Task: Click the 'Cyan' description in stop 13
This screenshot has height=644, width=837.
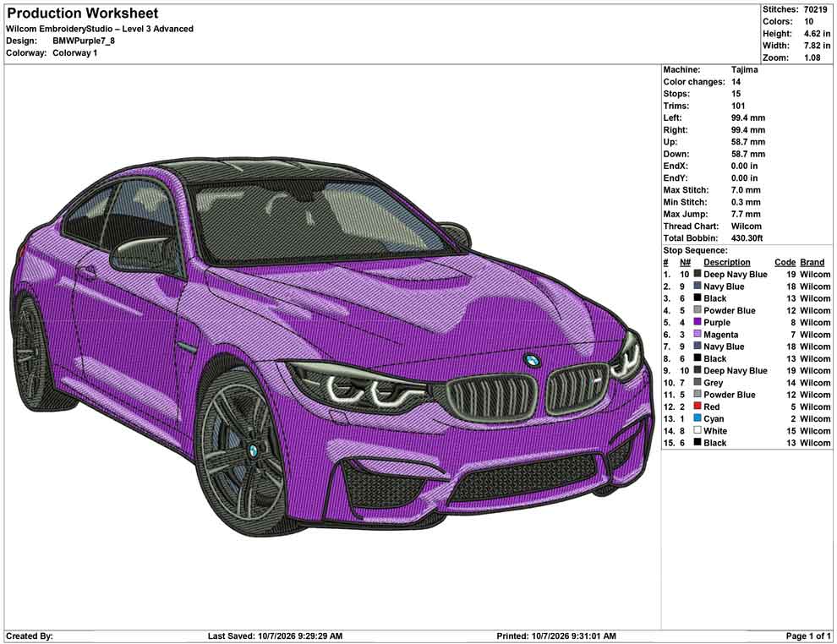Action: coord(714,419)
